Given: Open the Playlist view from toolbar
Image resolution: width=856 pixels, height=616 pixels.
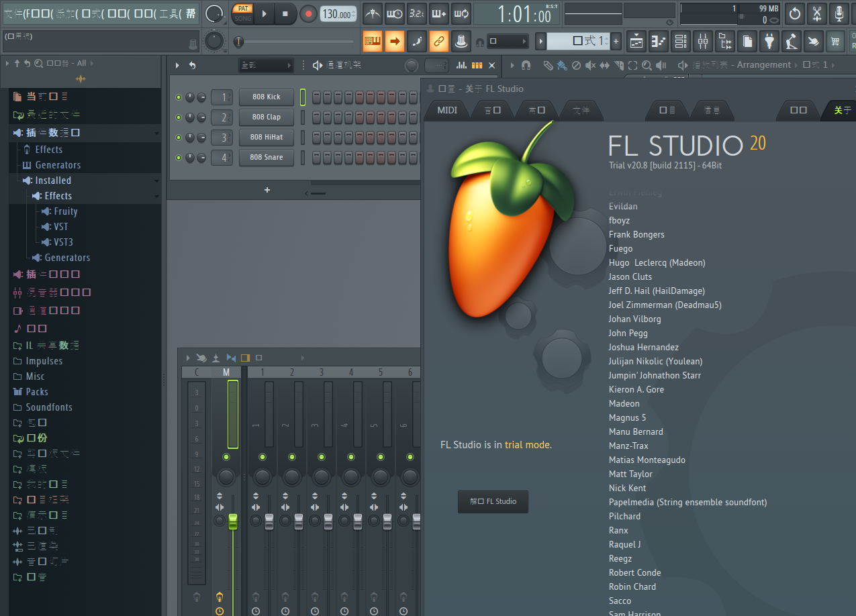Looking at the screenshot, I should [x=636, y=42].
